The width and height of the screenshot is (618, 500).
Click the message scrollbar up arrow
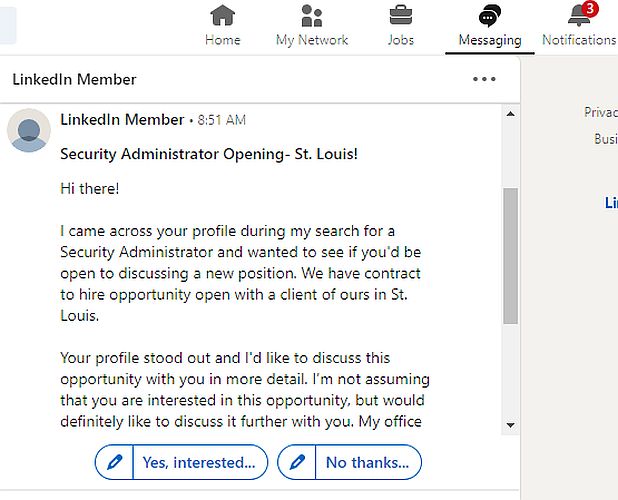(x=511, y=114)
